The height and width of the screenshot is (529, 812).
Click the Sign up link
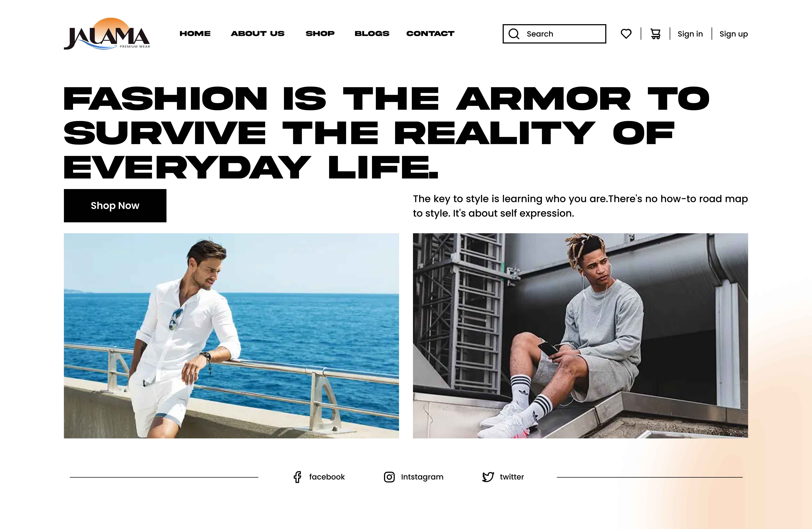click(x=734, y=34)
